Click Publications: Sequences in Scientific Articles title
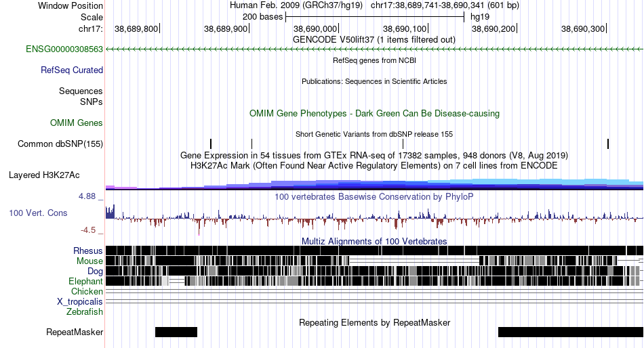Viewport: 644px width, 348px height. (374, 81)
